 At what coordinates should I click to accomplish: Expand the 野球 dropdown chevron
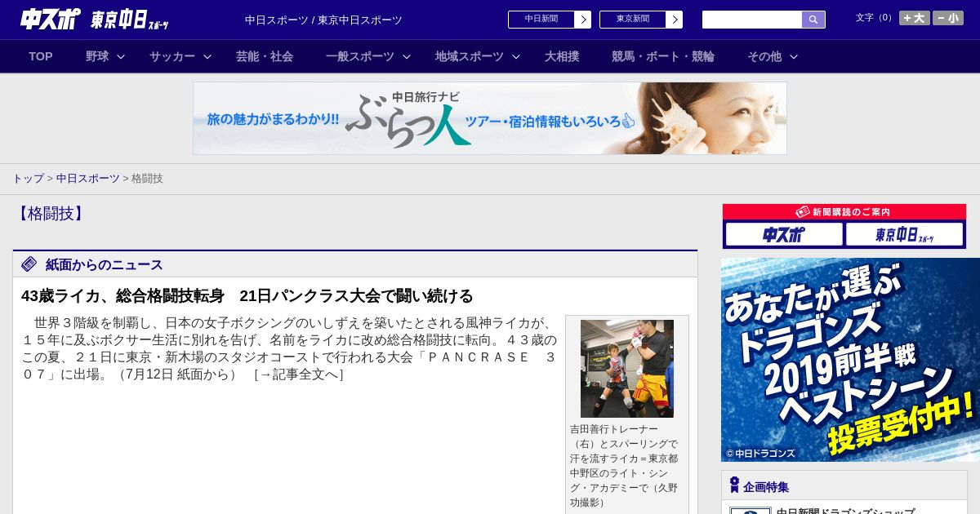(121, 56)
